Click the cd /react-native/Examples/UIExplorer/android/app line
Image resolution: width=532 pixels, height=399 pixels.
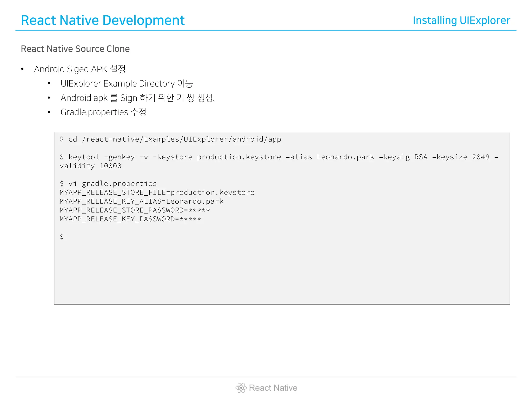[x=170, y=139]
